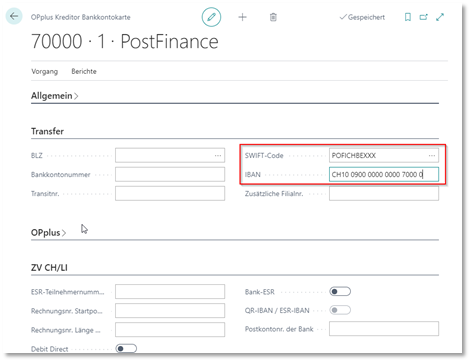Toggle the Bank-ESR switch
471x362 pixels.
340,292
